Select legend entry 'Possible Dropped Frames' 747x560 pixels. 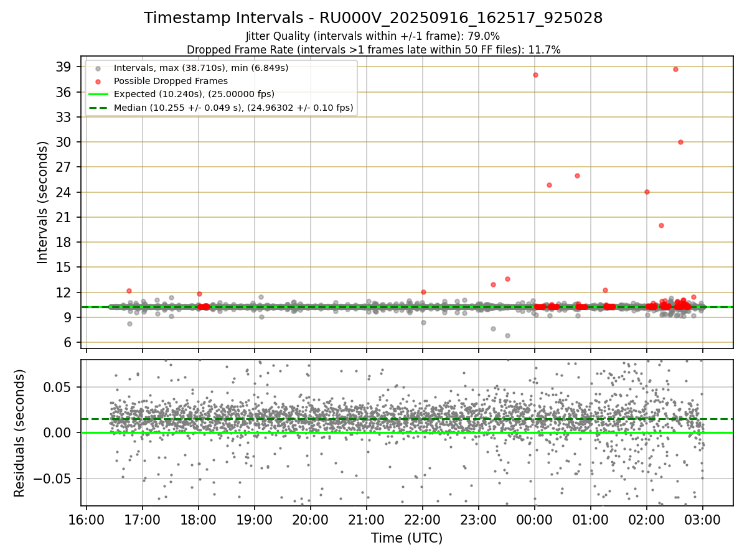tap(171, 81)
